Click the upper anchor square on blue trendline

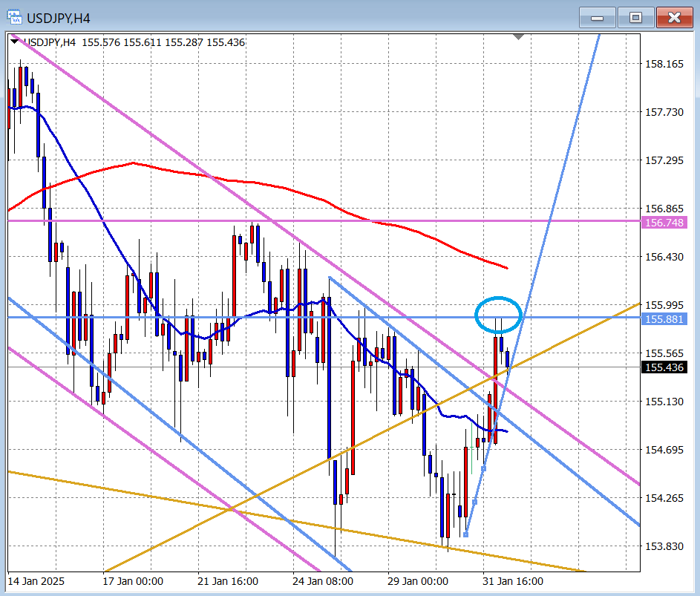(x=484, y=468)
